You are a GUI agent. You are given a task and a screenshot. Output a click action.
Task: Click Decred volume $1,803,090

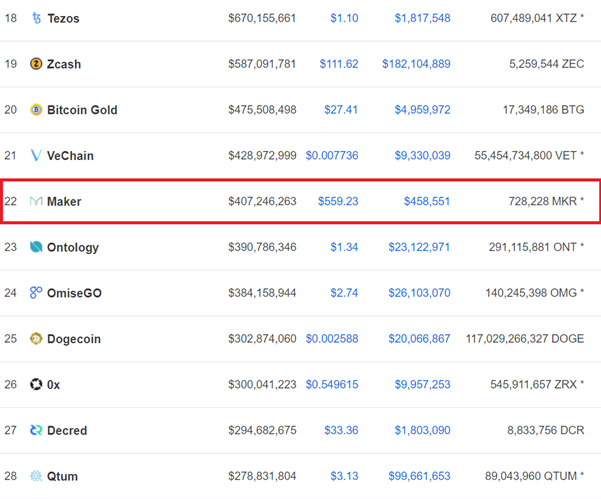422,430
